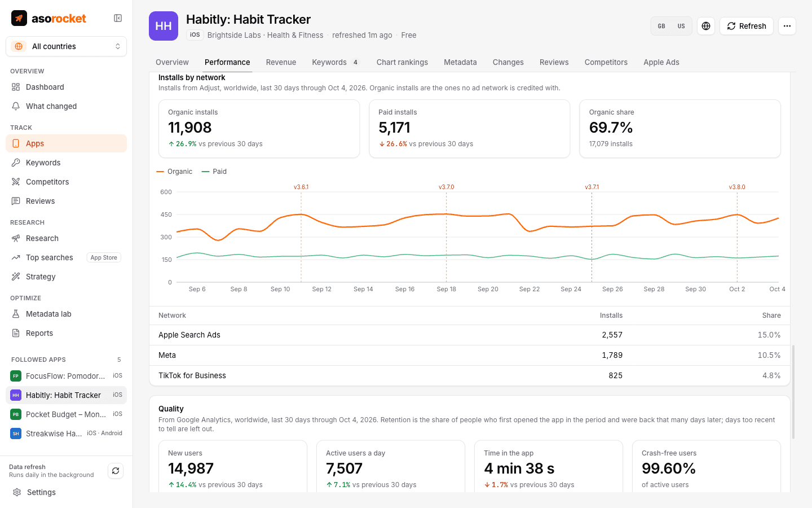
Task: Toggle the Organic series in chart legend
Action: (174, 172)
